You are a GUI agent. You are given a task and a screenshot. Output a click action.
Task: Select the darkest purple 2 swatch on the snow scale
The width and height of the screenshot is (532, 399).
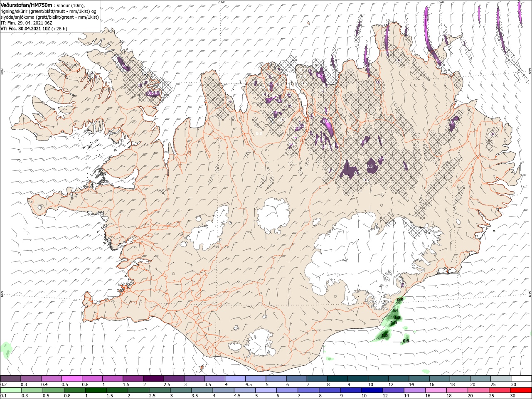[x=153, y=378]
